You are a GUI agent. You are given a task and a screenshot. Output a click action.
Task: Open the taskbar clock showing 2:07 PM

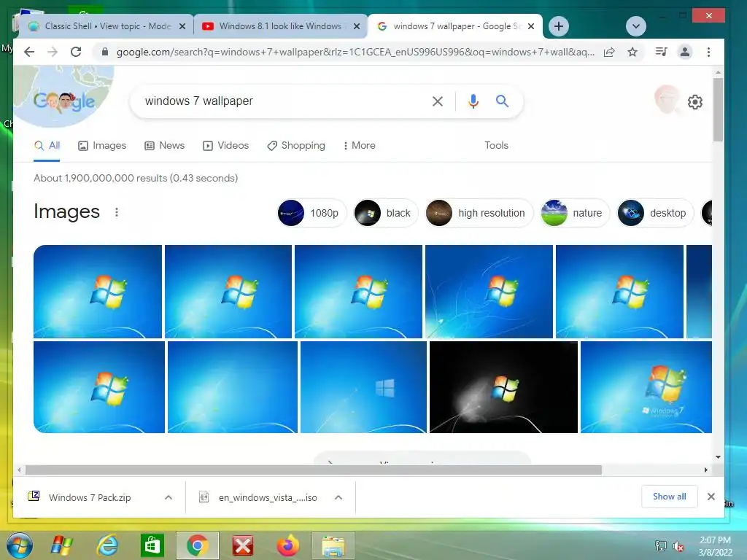pos(715,546)
